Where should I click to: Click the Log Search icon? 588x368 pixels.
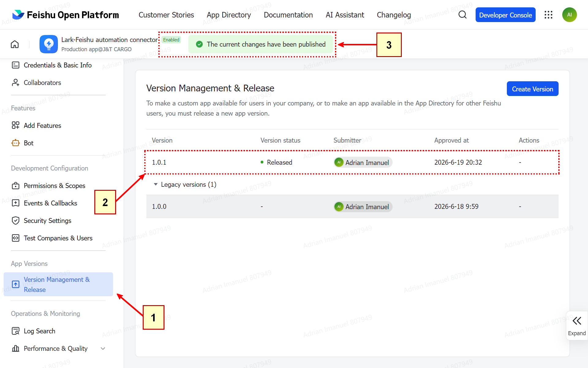(16, 331)
